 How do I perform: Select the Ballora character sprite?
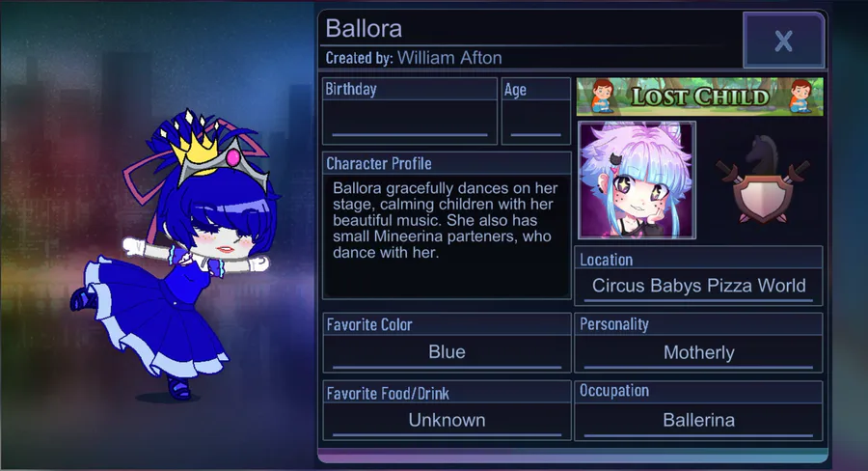(177, 254)
